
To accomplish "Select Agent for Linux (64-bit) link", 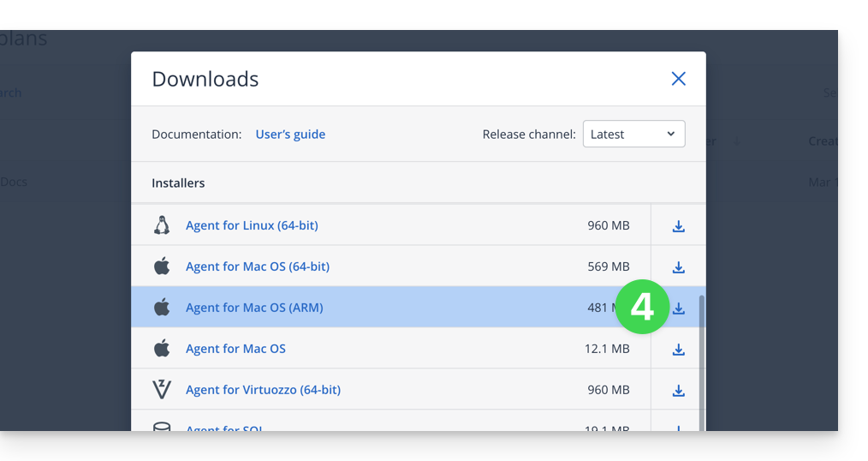I will click(x=252, y=225).
